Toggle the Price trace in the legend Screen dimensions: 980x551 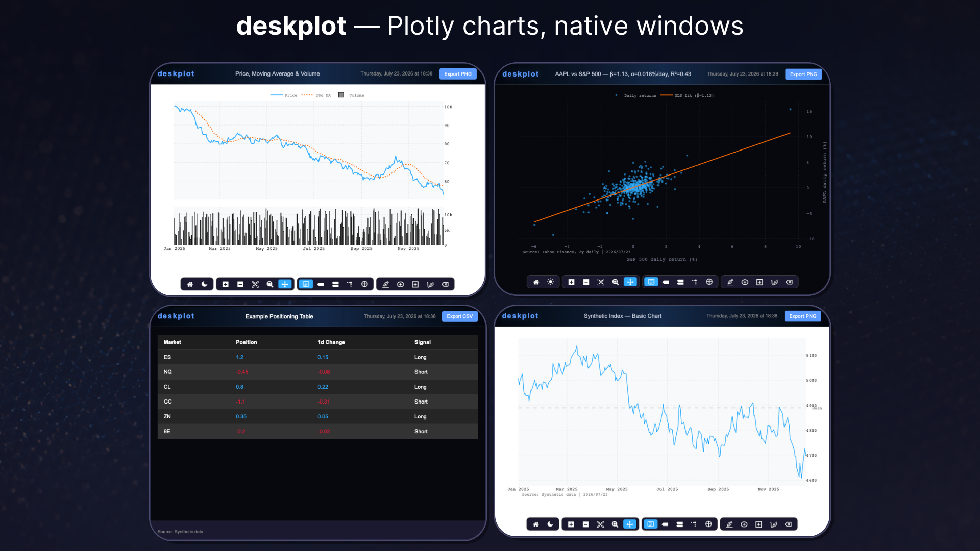click(284, 95)
